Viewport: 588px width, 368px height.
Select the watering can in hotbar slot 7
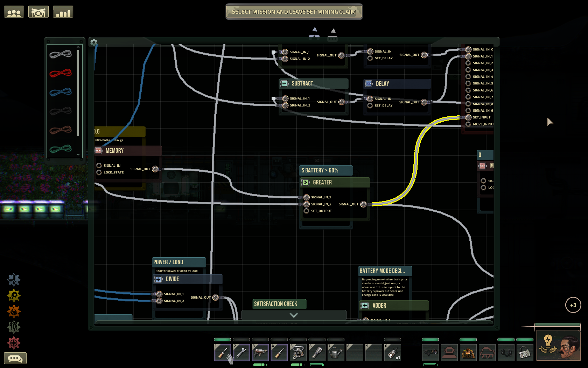click(x=336, y=352)
